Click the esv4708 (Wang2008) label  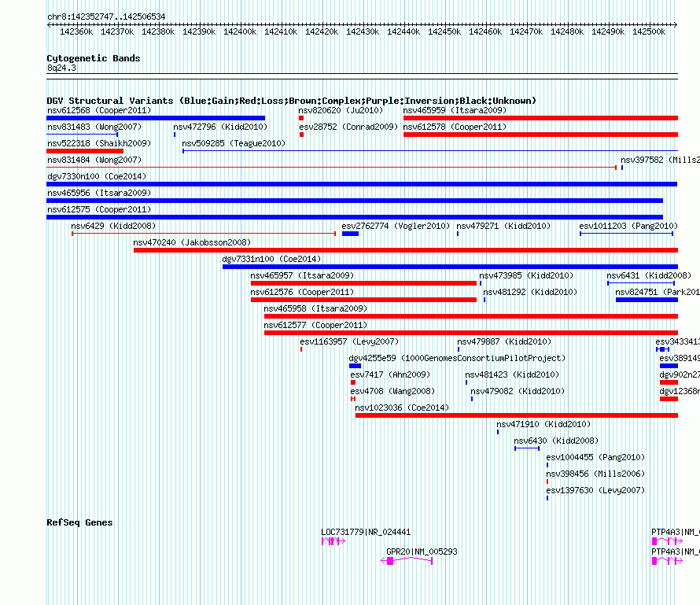tap(392, 391)
